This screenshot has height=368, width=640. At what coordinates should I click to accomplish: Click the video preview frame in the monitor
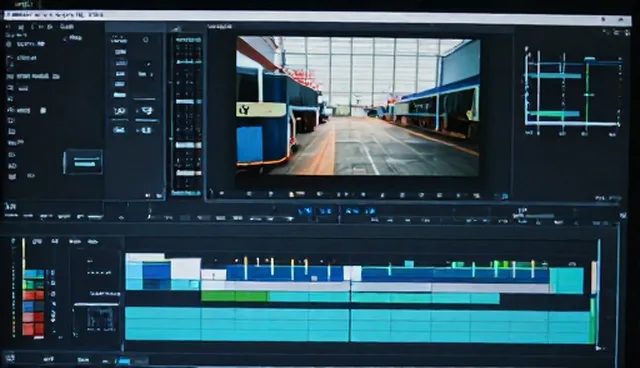[x=358, y=106]
